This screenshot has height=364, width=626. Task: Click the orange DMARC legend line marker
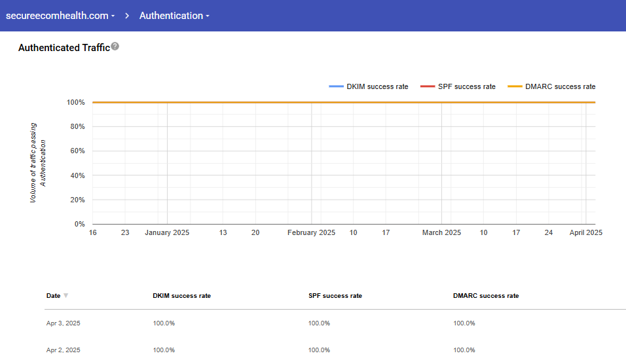tap(515, 86)
